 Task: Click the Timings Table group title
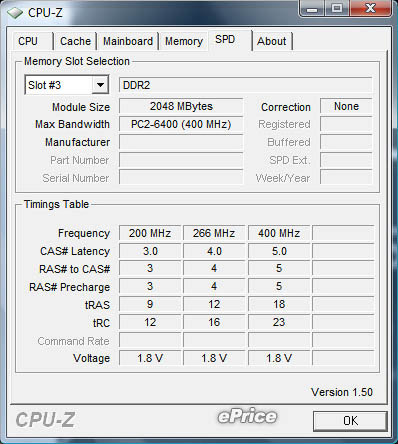point(56,204)
